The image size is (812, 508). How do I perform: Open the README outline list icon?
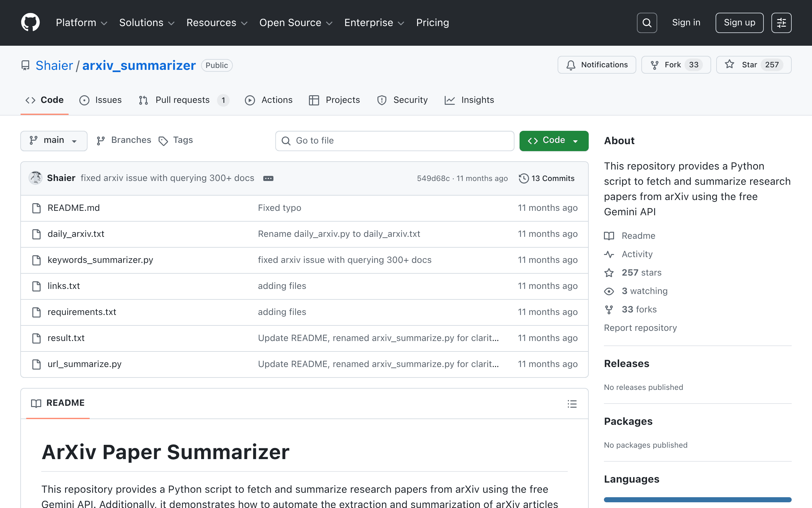click(572, 404)
